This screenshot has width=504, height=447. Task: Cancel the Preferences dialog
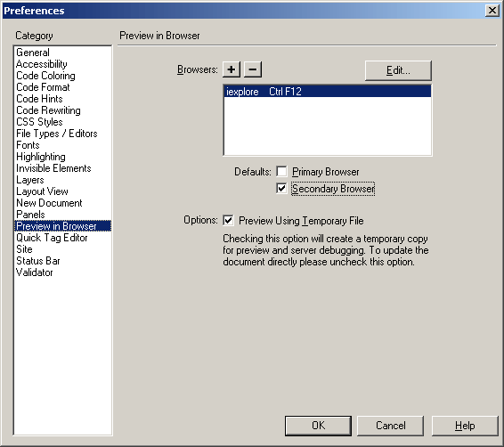tap(391, 426)
